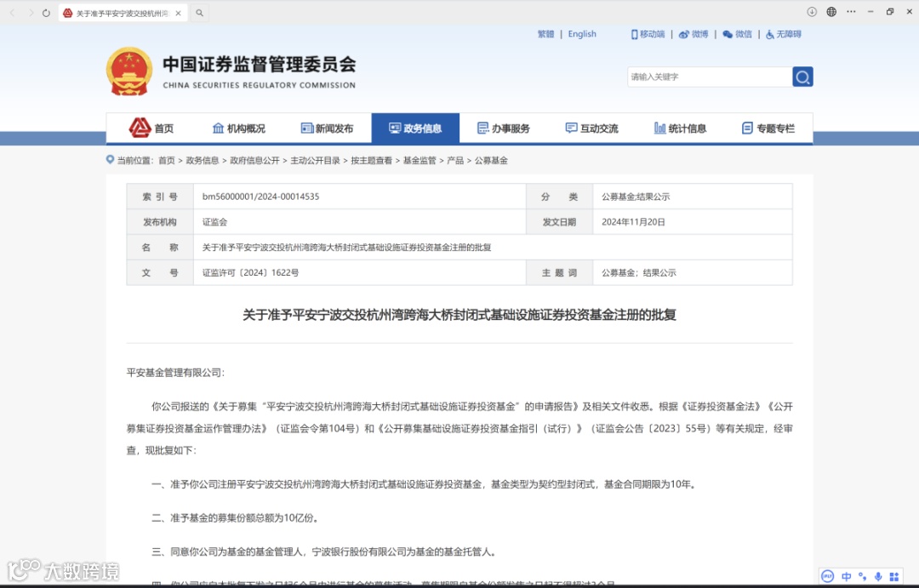The height and width of the screenshot is (588, 919).
Task: Click the location pin icon in breadcrumb
Action: (110, 159)
